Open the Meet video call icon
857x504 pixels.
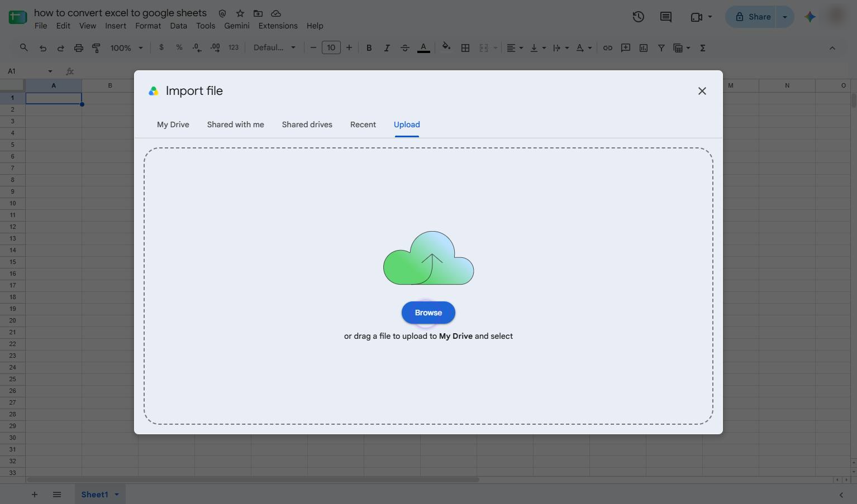(x=696, y=17)
